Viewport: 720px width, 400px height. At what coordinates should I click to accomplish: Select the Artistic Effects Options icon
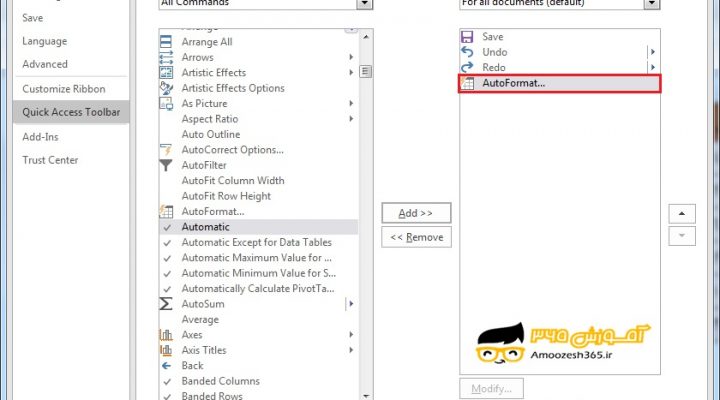click(166, 88)
